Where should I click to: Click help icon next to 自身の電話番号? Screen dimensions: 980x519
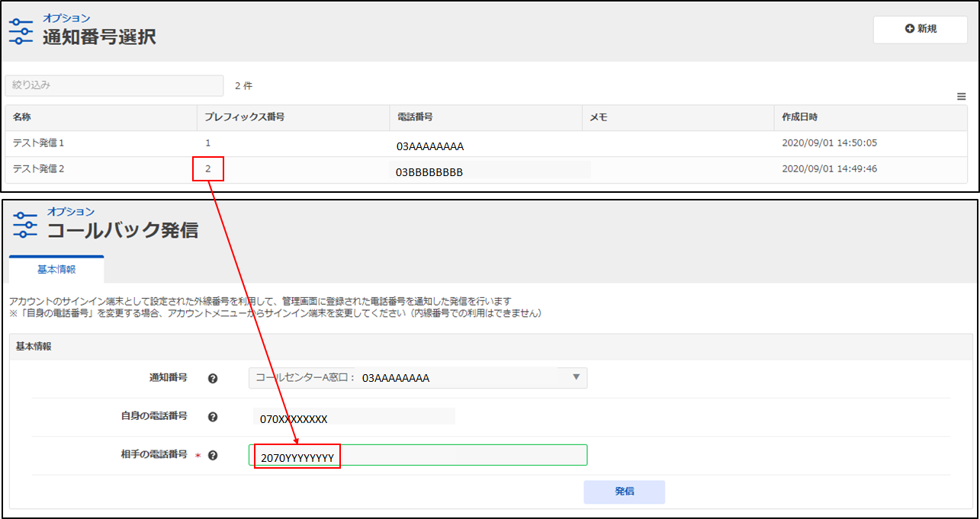213,417
